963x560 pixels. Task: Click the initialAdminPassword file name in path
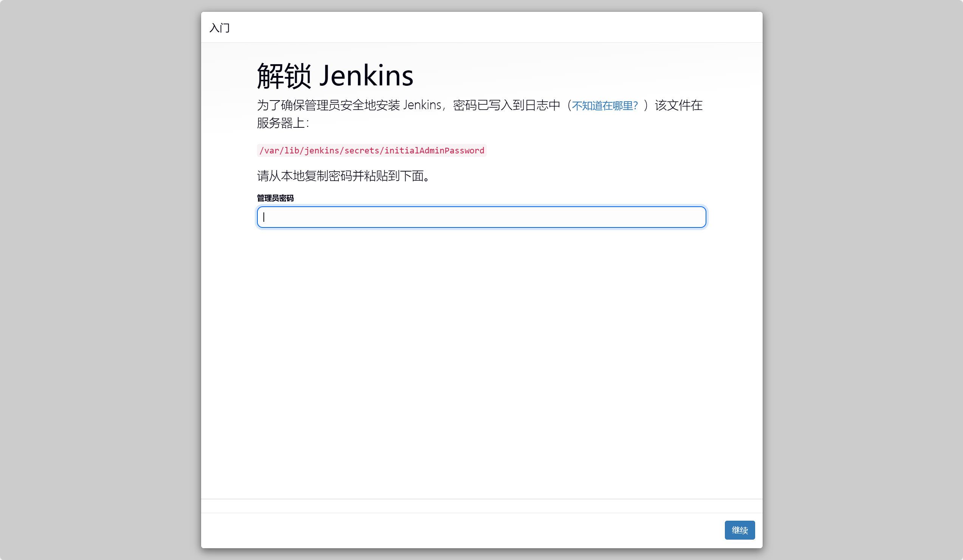pos(434,150)
